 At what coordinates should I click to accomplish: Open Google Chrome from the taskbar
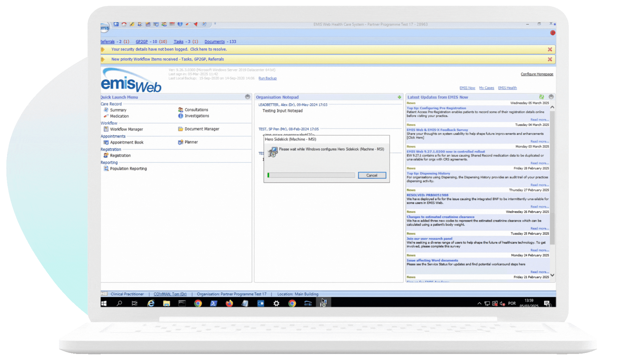tap(198, 303)
